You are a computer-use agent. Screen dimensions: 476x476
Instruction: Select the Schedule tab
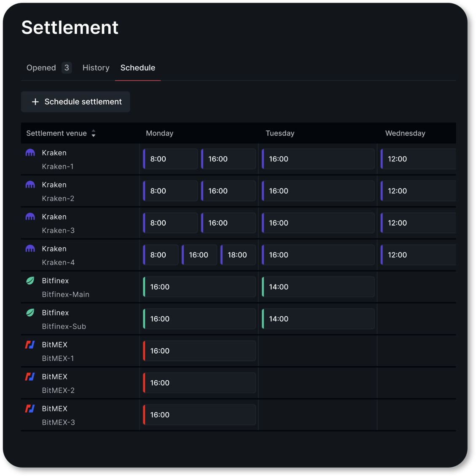point(138,68)
